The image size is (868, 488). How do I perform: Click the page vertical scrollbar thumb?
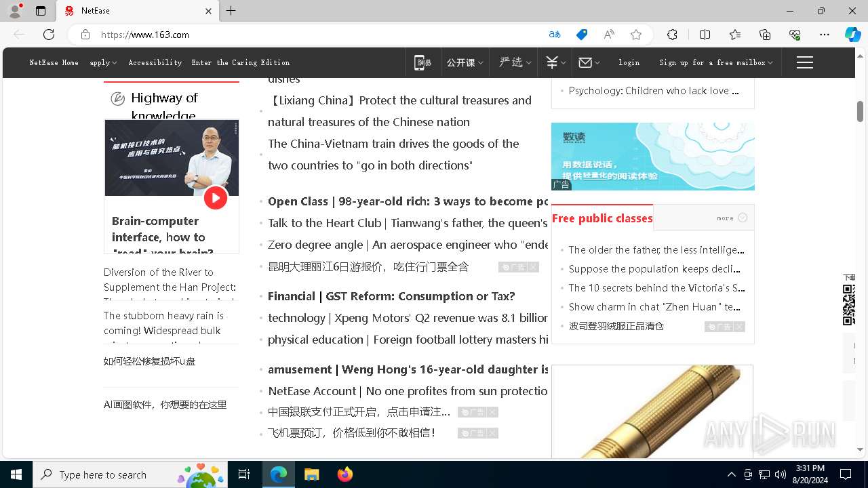coord(860,111)
